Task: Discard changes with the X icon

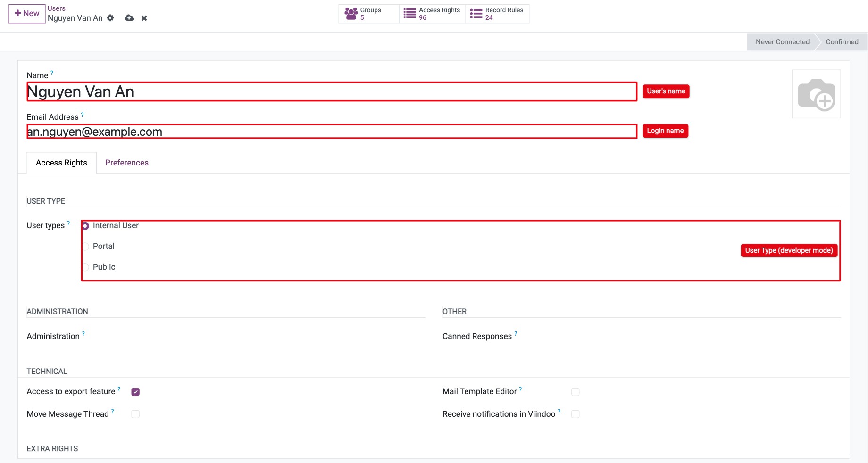Action: click(144, 18)
